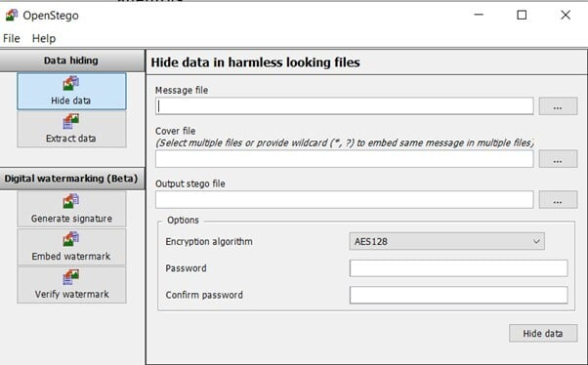Image resolution: width=588 pixels, height=365 pixels.
Task: Click the 'Output stego file' label
Action: pos(190,183)
